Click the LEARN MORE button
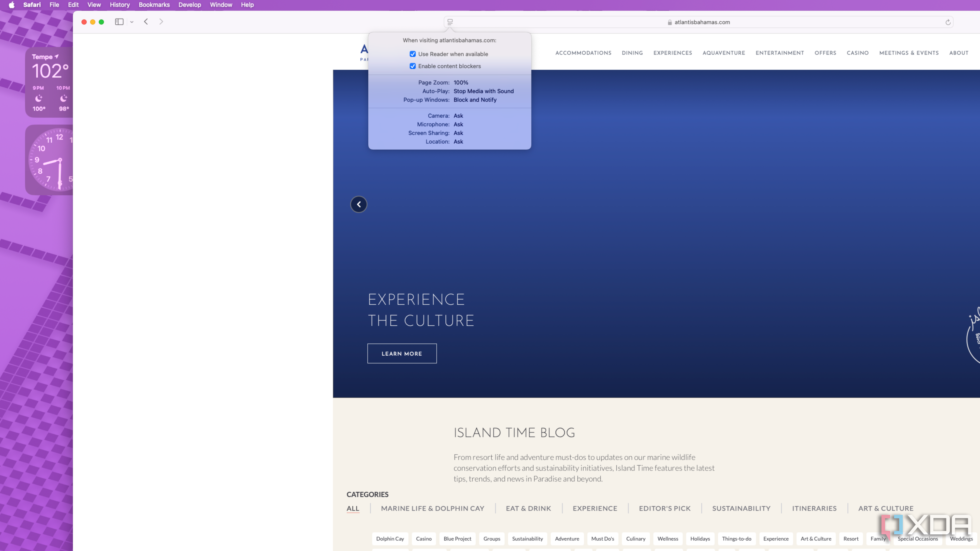980x551 pixels. [402, 354]
